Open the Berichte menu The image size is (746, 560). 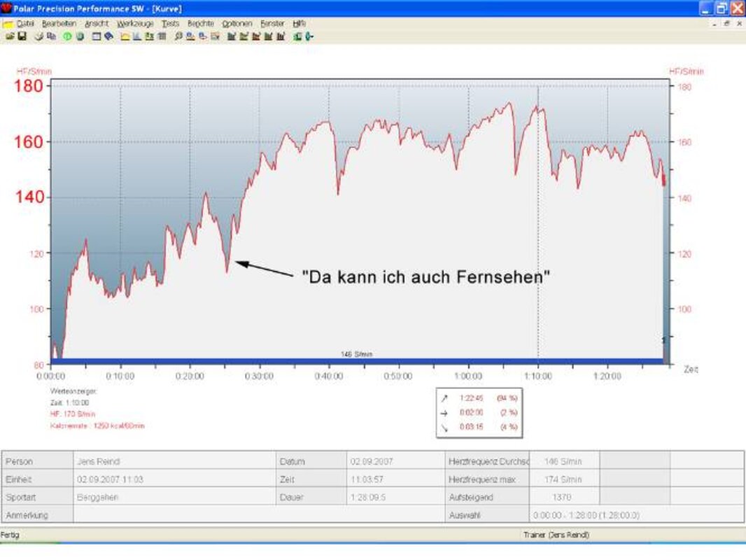tap(201, 23)
